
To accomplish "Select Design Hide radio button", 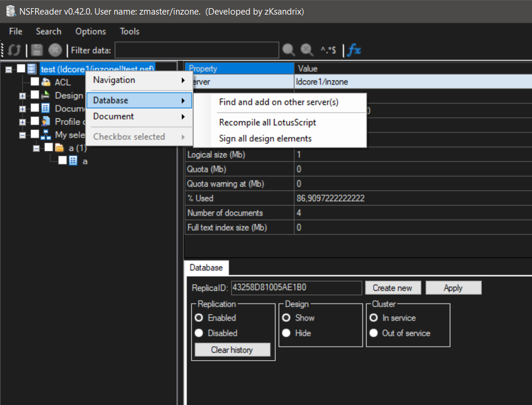I will (286, 333).
